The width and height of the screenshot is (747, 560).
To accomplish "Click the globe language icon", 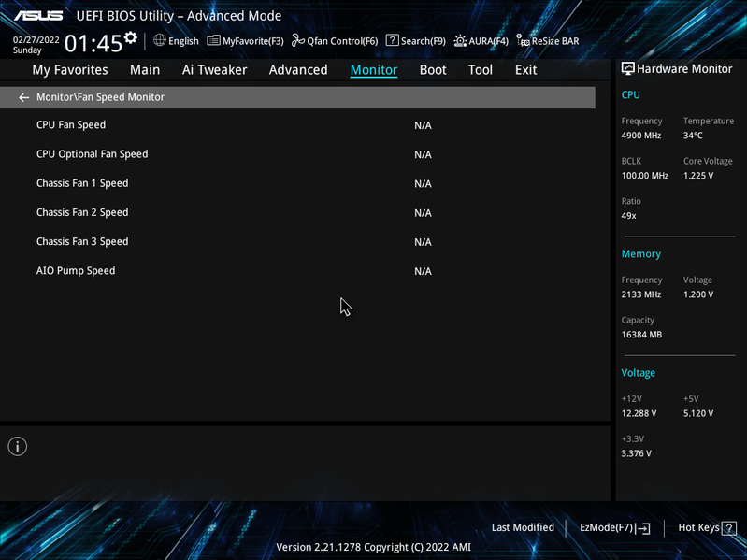I will [x=160, y=40].
